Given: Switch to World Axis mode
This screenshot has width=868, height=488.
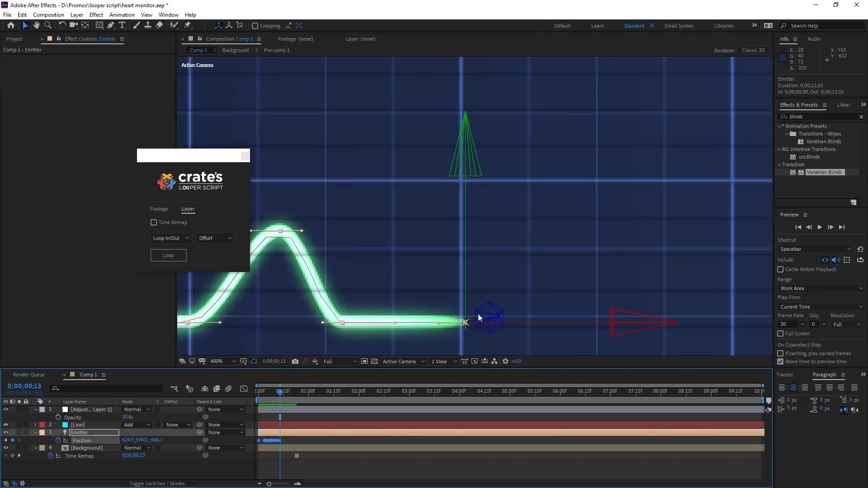Looking at the screenshot, I should click(229, 26).
